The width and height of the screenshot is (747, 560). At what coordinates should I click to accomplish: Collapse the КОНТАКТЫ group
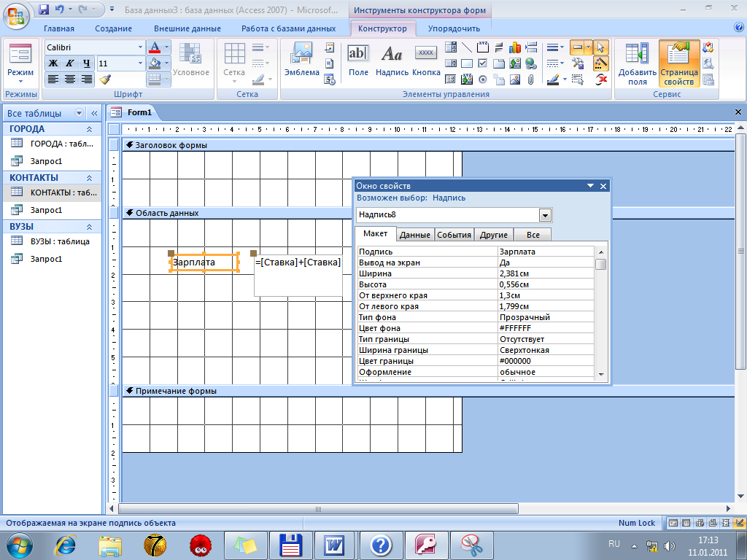(x=89, y=178)
